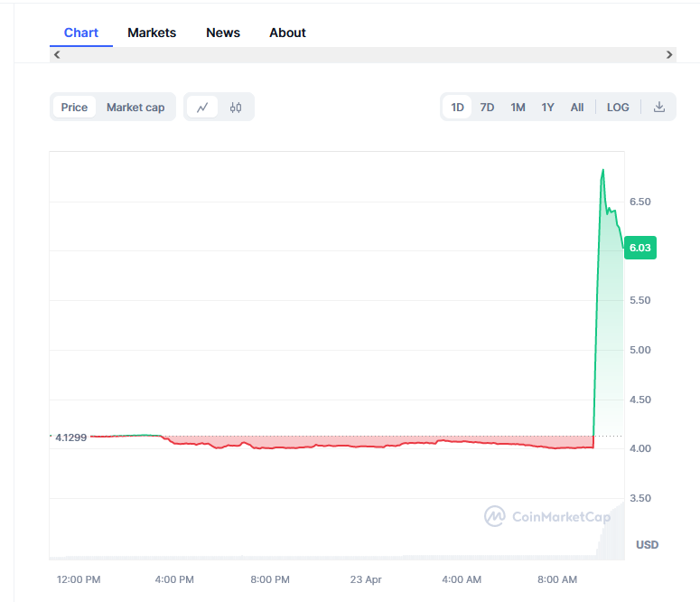Click the 4.00 price axis label

click(640, 448)
